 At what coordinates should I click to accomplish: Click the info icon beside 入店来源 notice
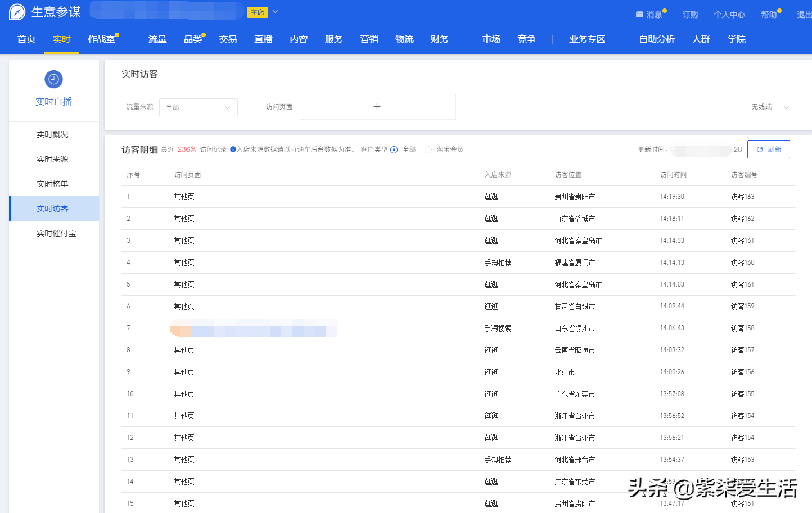pos(233,149)
